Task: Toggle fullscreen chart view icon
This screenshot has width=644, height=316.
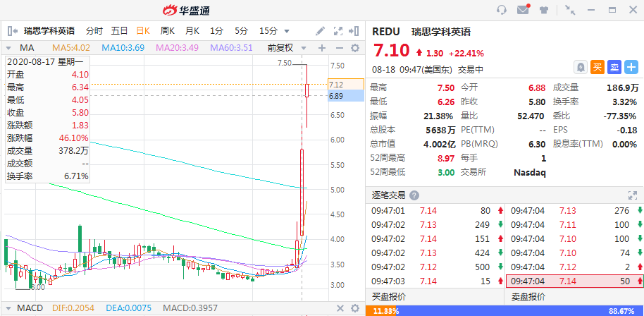Action: [x=338, y=31]
